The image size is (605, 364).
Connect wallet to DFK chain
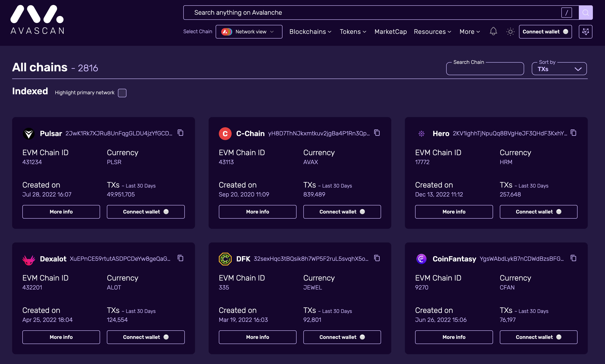(342, 337)
